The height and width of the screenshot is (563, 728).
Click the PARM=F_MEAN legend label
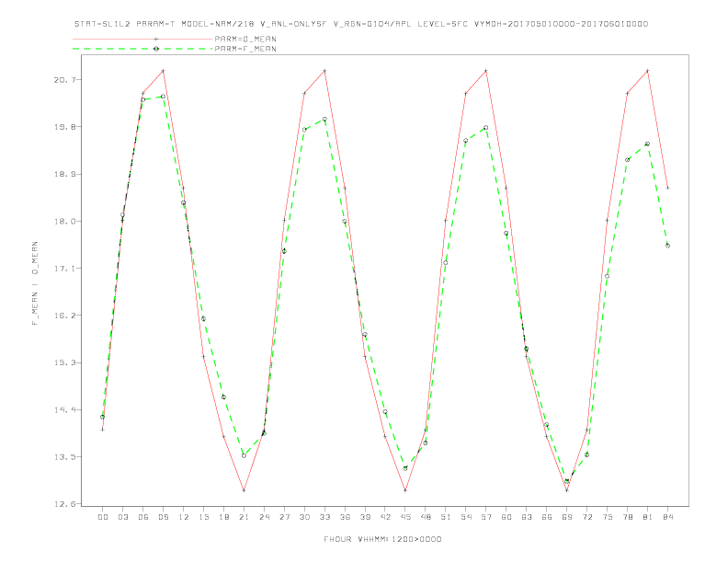pyautogui.click(x=245, y=49)
